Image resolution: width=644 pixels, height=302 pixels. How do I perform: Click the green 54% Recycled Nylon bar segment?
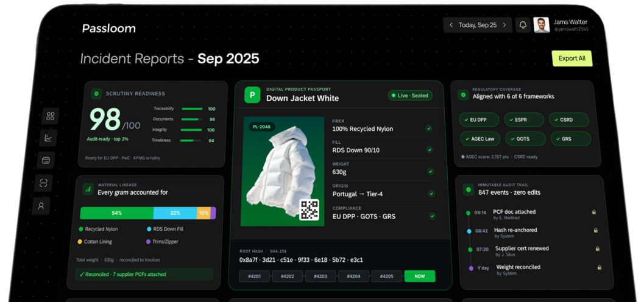(x=116, y=213)
